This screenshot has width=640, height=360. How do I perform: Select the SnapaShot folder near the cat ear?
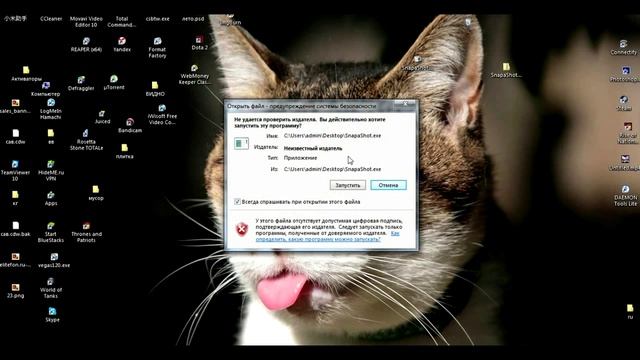tap(506, 70)
